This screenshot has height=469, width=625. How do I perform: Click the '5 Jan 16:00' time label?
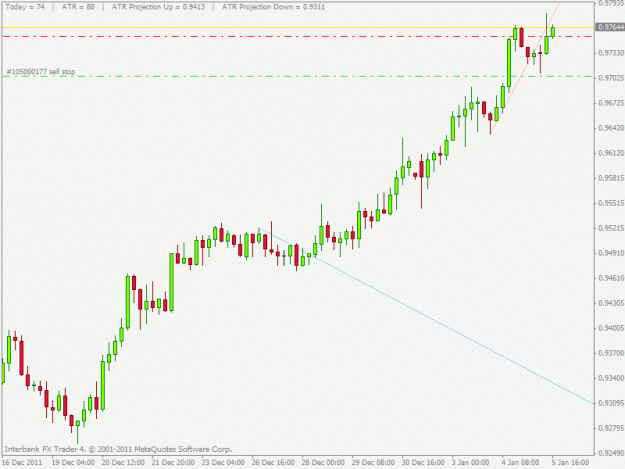[570, 462]
